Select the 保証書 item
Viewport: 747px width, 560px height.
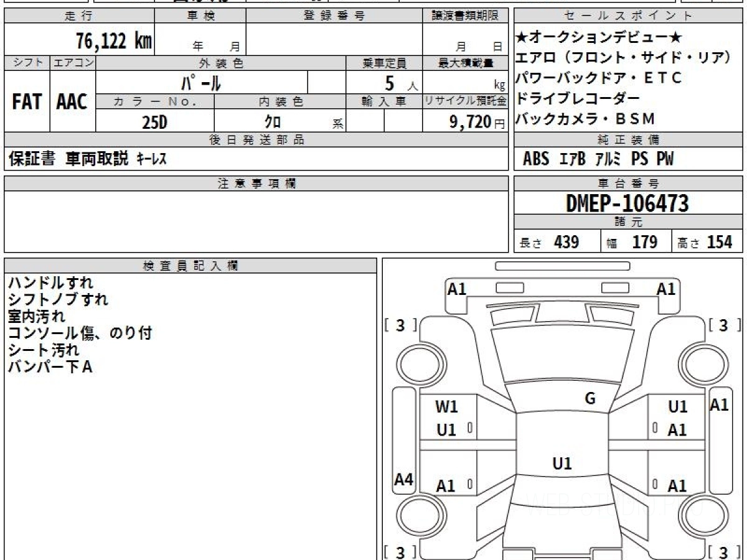32,159
